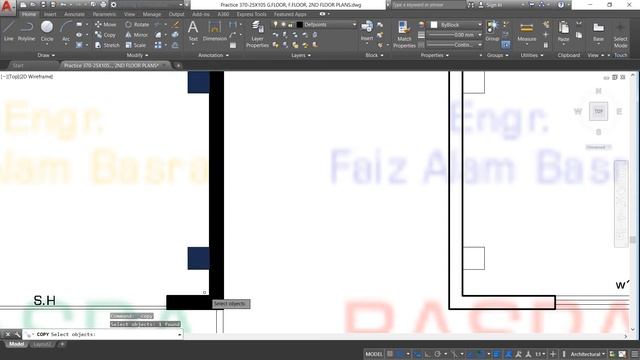Click the Stretch tool
The width and height of the screenshot is (640, 360).
point(107,45)
